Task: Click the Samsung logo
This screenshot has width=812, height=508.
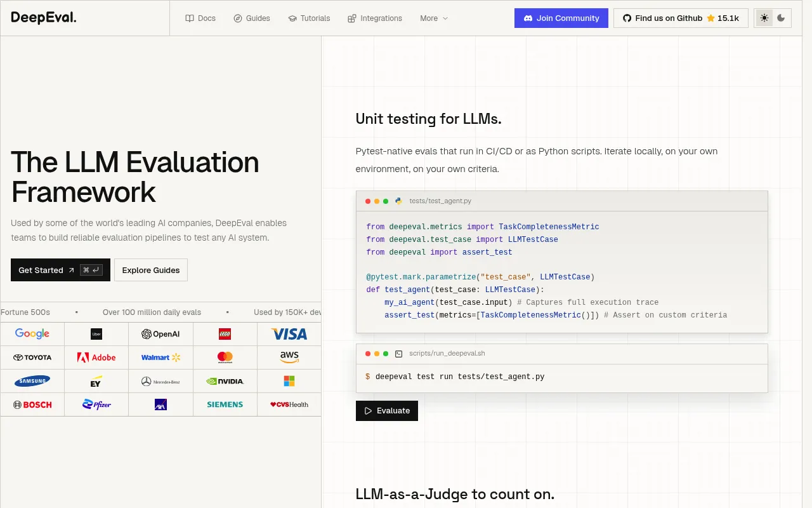Action: click(32, 381)
